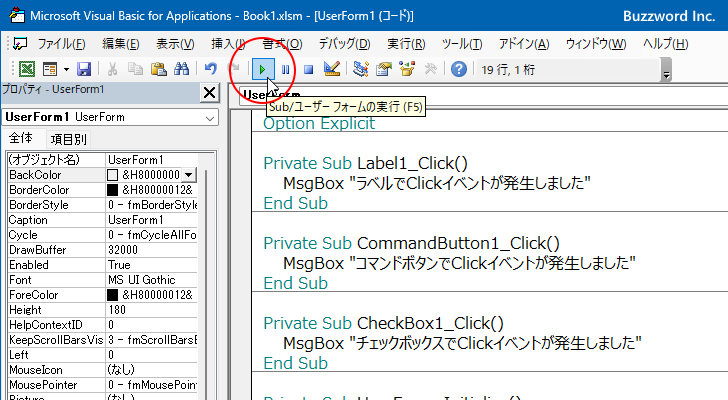Click the Private Sub Label1_Click() line

pos(365,163)
